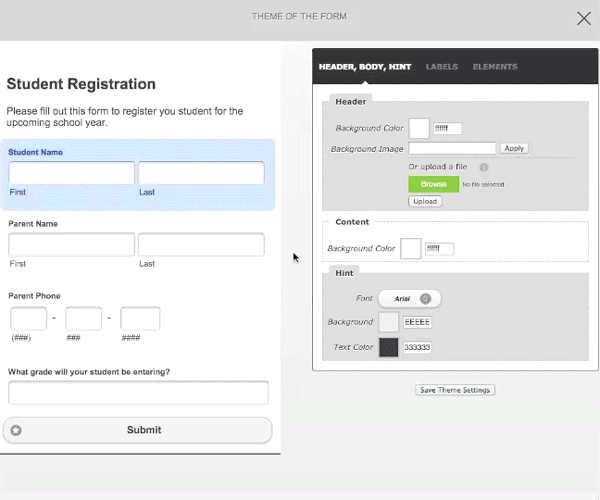Viewport: 600px width, 500px height.
Task: Open the Hint font dropdown showing Arial
Action: pos(409,298)
